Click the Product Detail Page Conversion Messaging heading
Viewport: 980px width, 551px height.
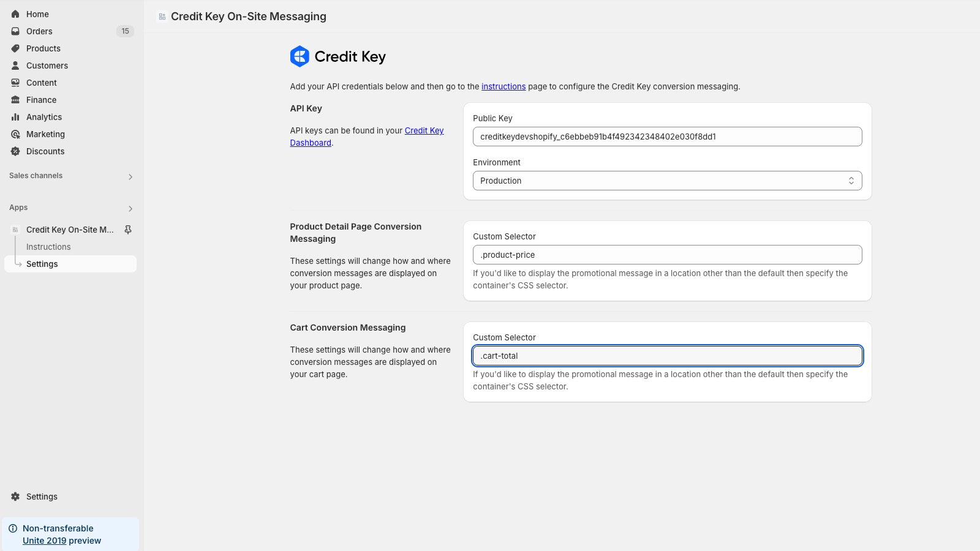click(356, 233)
